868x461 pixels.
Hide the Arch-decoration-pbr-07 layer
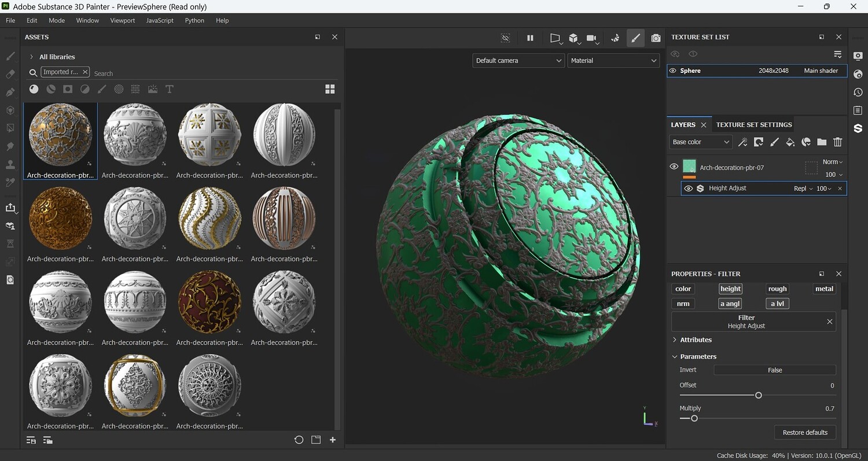pos(674,167)
